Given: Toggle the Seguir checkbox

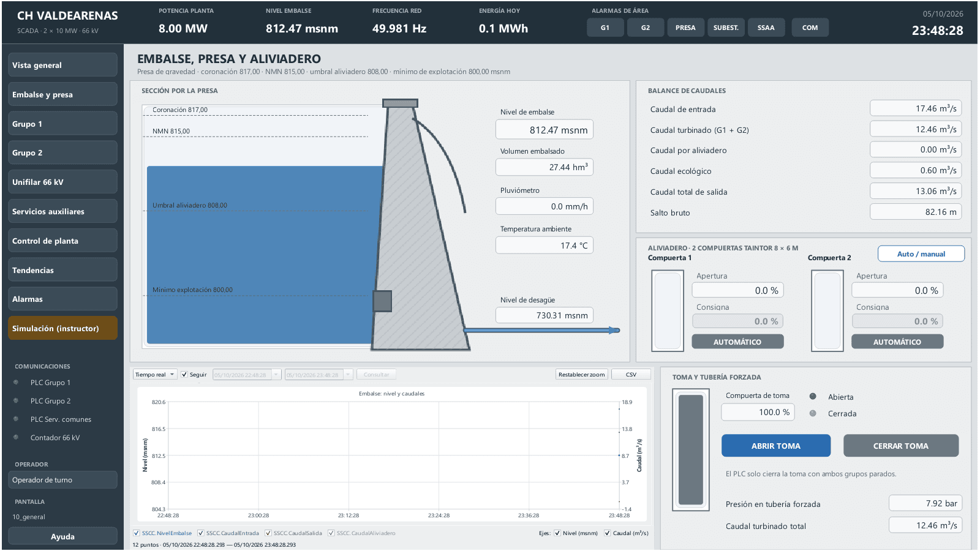Looking at the screenshot, I should tap(184, 375).
